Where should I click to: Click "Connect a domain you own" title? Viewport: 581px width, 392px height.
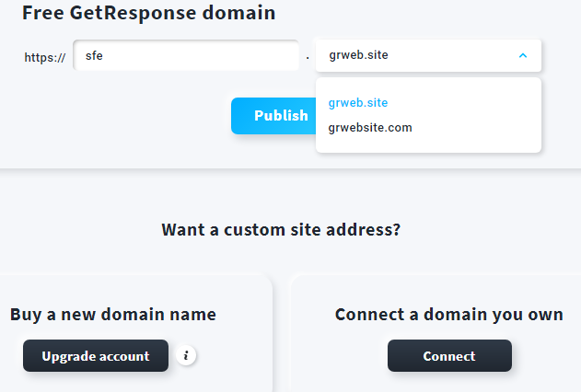tap(449, 315)
